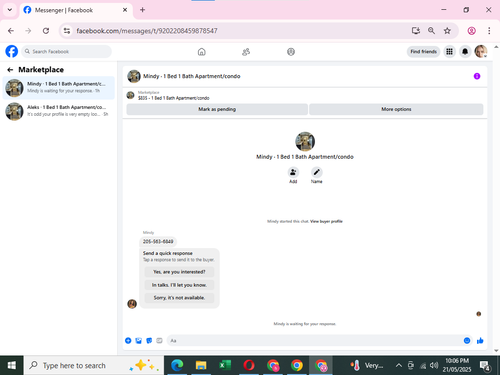Select the Mindy conversation in the list
The image size is (500, 375).
tap(59, 88)
